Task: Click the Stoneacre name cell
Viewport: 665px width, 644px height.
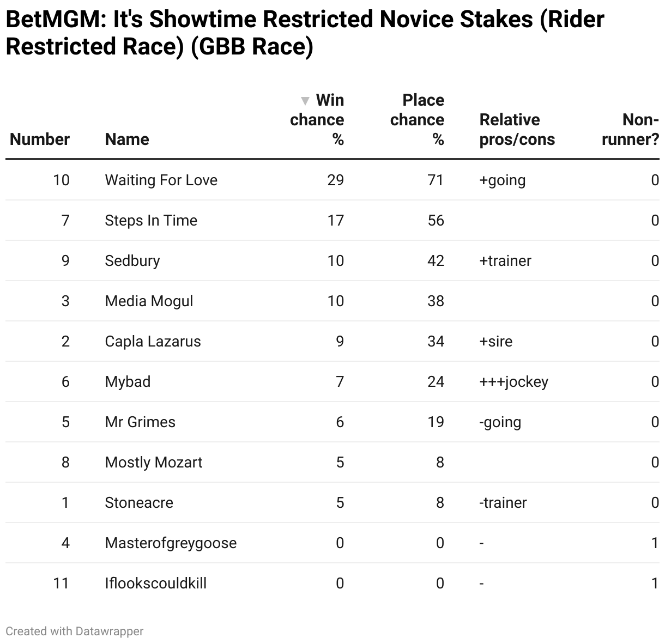Action: [139, 503]
